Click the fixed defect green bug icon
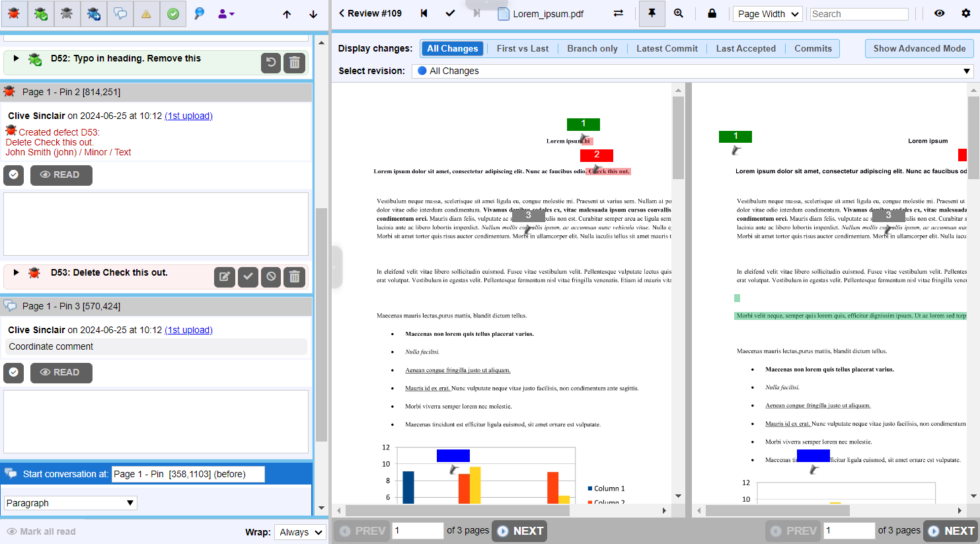 pos(40,13)
